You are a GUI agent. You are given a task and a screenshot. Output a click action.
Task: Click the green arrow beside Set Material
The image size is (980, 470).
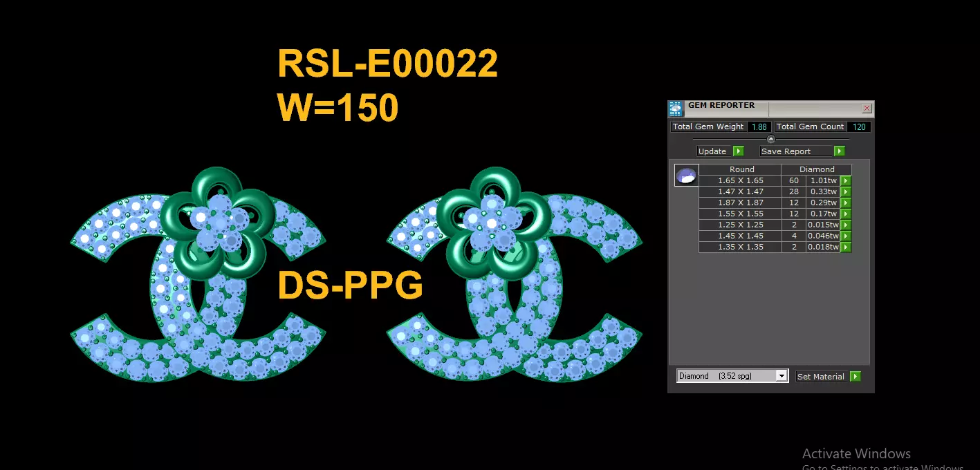pos(856,377)
